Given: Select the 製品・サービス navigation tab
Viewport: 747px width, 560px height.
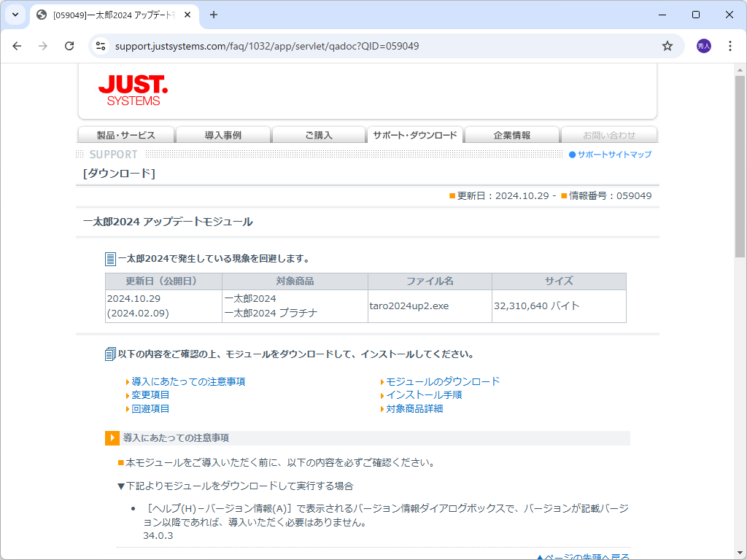Looking at the screenshot, I should coord(125,134).
